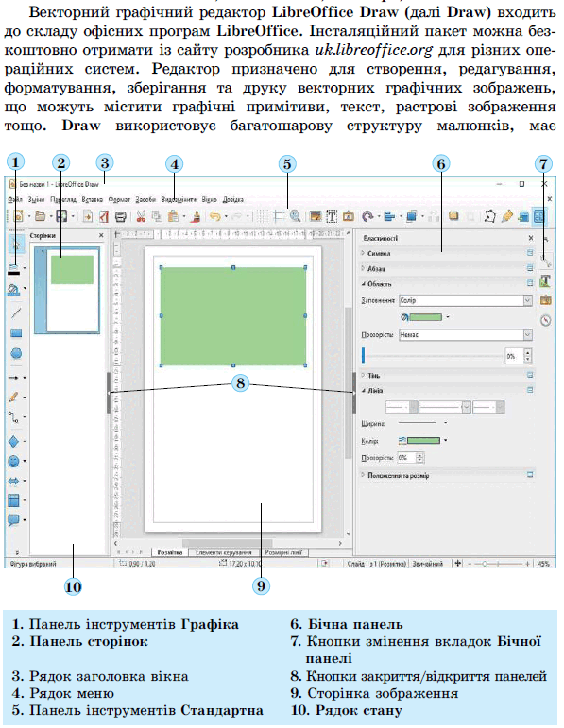Toggle the Shadow toolbar button
Image resolution: width=564 pixels, height=728 pixels.
(x=453, y=216)
